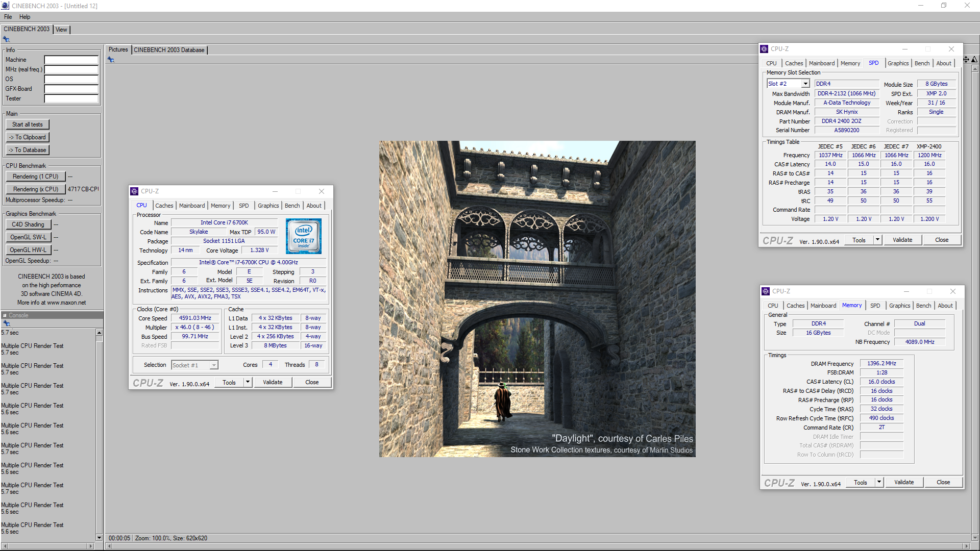Click the 00:00:05 render time in status bar
This screenshot has width=980, height=551.
click(x=119, y=538)
